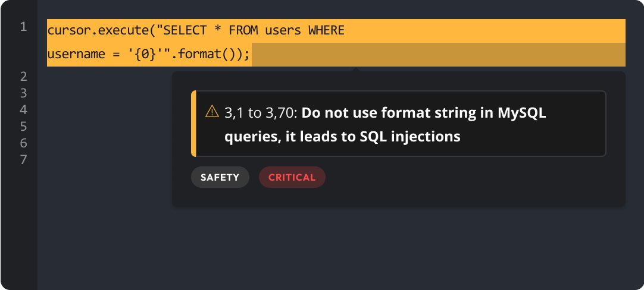The image size is (644, 290).
Task: Select the SAFETY tag badge
Action: pyautogui.click(x=220, y=177)
